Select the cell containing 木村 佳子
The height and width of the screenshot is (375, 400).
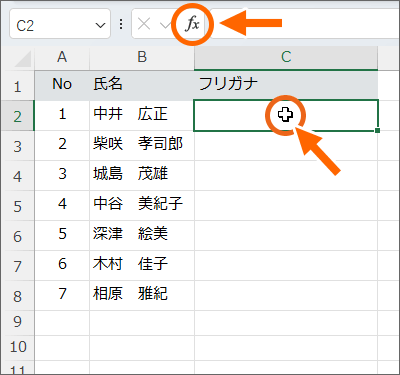(142, 266)
